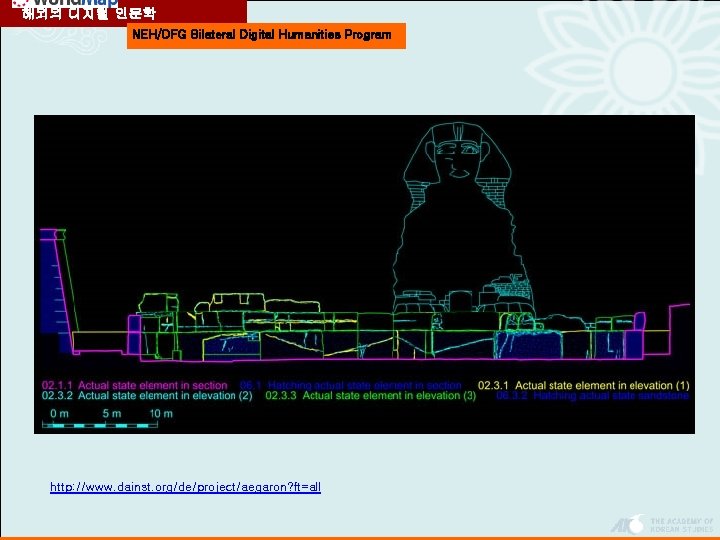Click the '06.3.2 Hatching actual state sandstone' legend

[x=593, y=395]
